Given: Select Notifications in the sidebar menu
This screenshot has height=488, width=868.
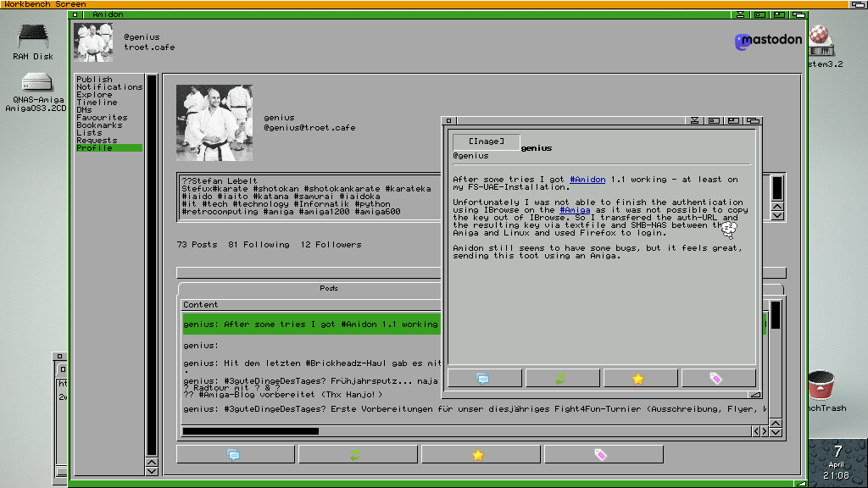Looking at the screenshot, I should [109, 87].
